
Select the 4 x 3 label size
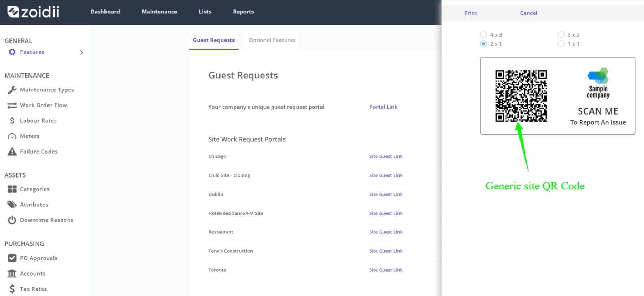point(484,35)
